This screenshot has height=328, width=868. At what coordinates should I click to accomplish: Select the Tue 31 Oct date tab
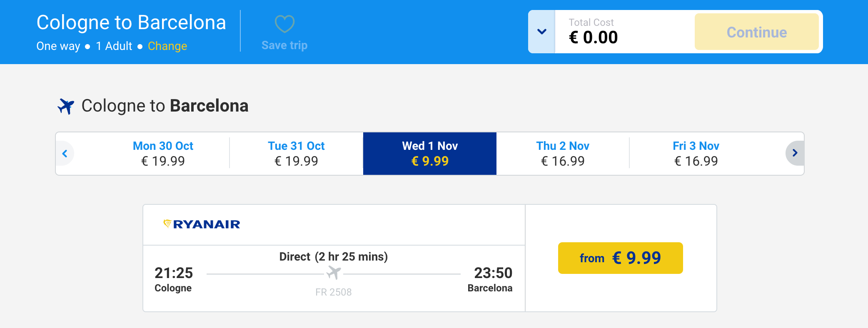296,153
